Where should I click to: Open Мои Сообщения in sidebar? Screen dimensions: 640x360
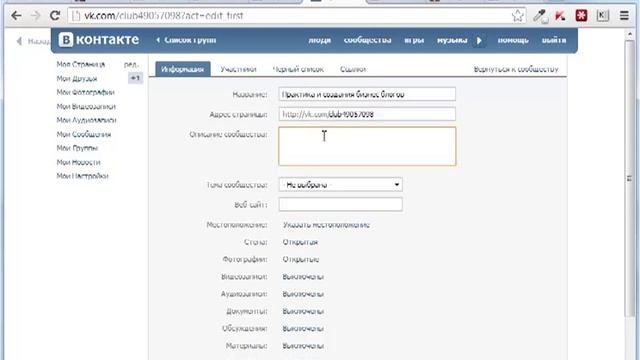point(84,134)
